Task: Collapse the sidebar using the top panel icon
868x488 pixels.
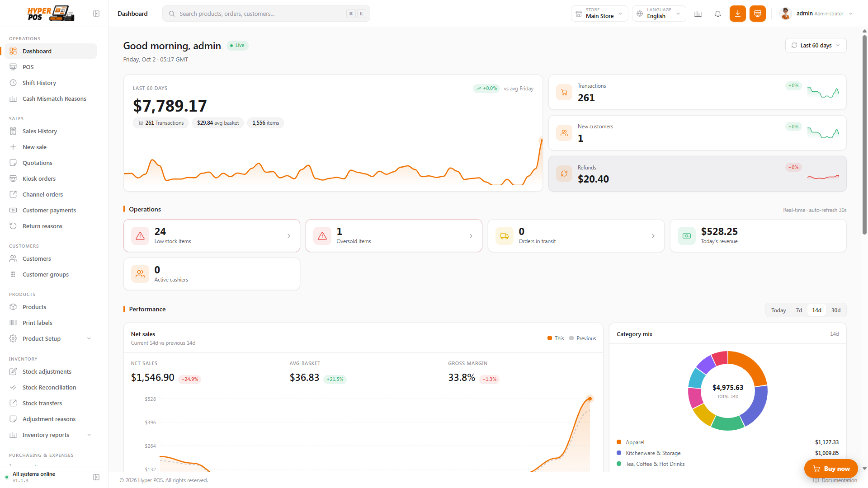Action: tap(96, 14)
